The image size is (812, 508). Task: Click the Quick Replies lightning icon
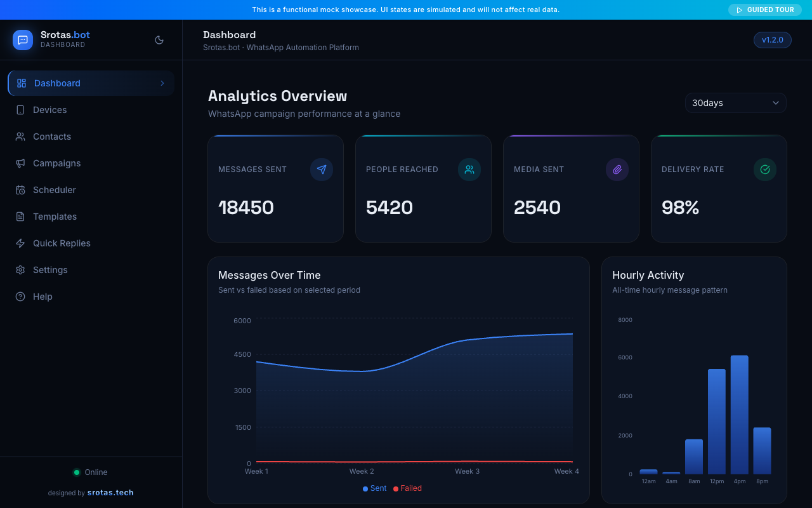pyautogui.click(x=21, y=243)
